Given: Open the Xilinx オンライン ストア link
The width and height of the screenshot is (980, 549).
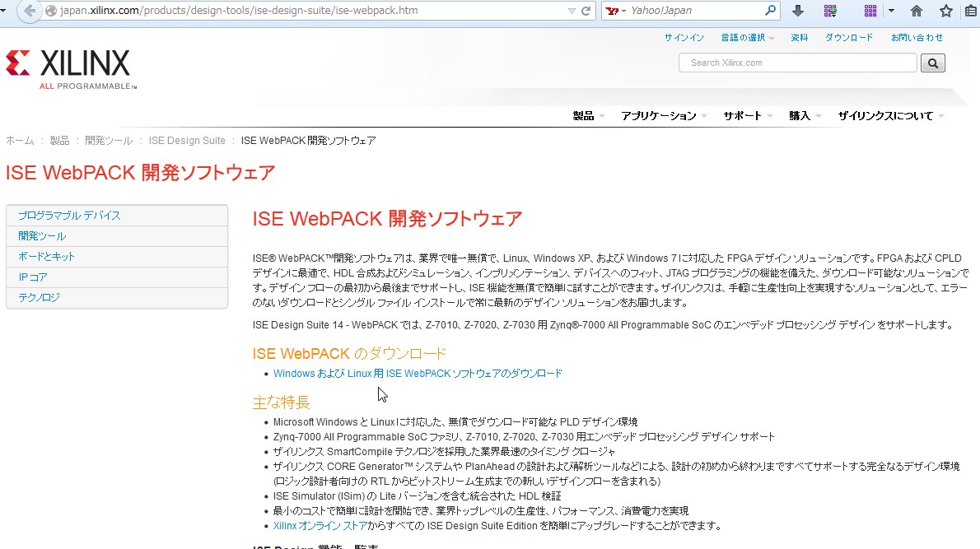Looking at the screenshot, I should pos(320,526).
